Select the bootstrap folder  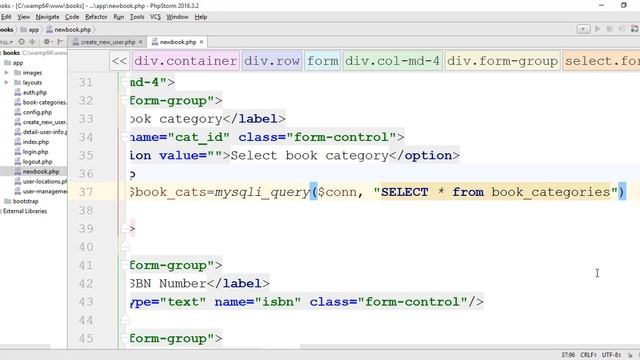pos(21,201)
